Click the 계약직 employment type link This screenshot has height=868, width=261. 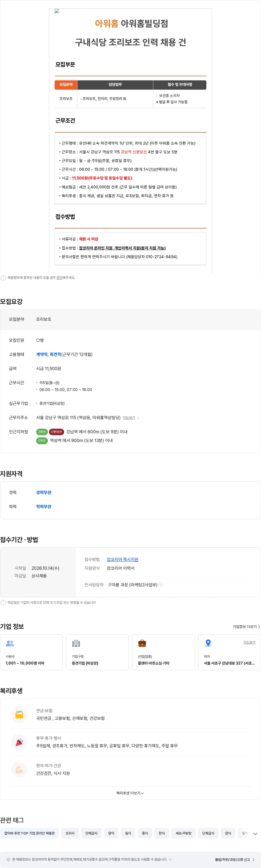coord(42,355)
